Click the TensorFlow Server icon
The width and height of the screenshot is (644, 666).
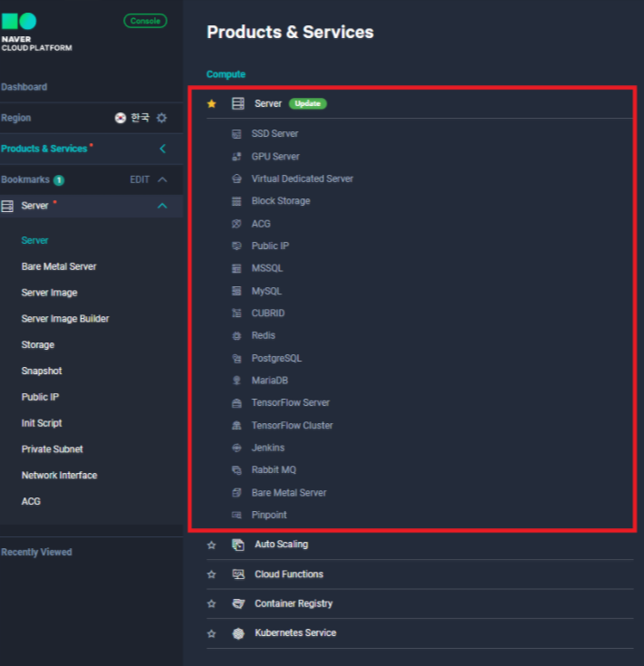pyautogui.click(x=236, y=403)
